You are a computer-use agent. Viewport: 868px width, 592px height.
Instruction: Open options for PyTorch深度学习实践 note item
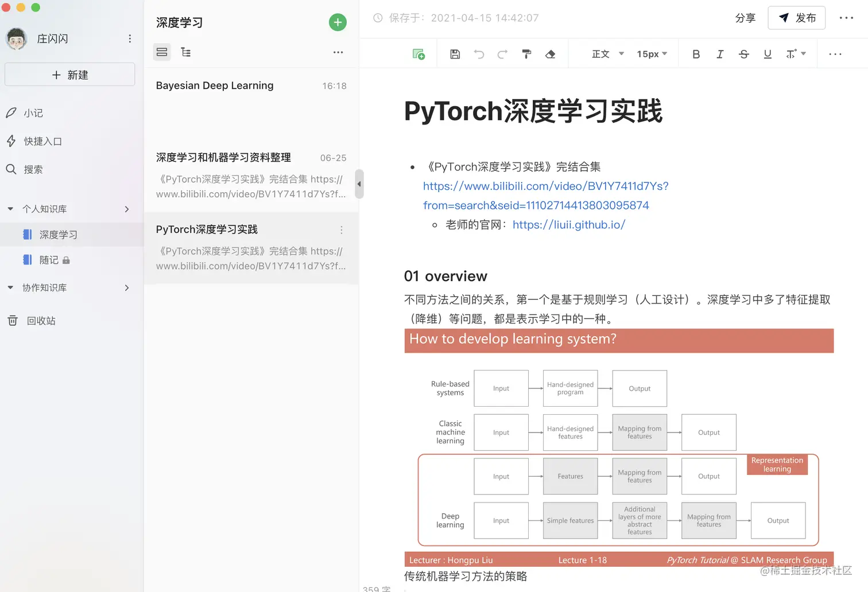pos(342,230)
